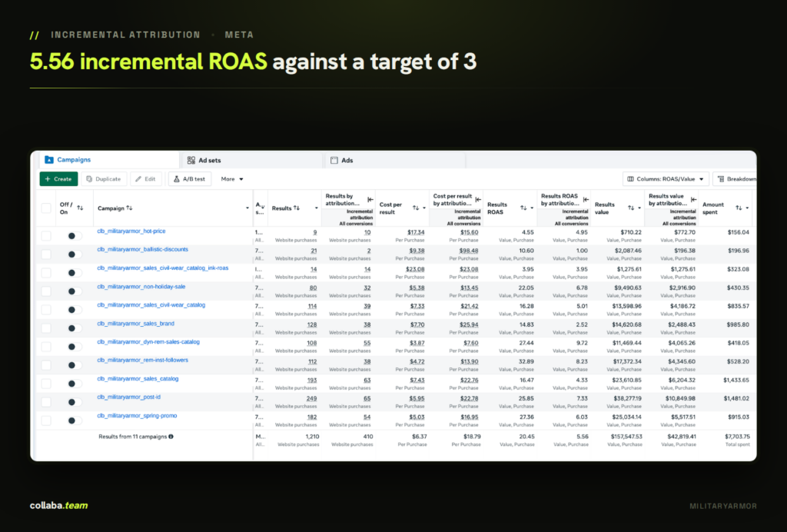Check the clb_militaryarmor_sales_brand row checkbox
Viewport: 787px width, 532px height.
click(46, 328)
